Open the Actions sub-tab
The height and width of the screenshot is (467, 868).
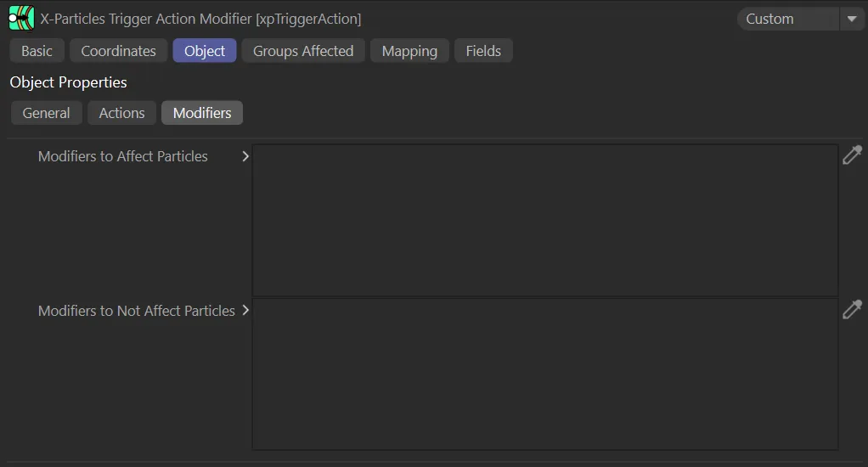121,113
